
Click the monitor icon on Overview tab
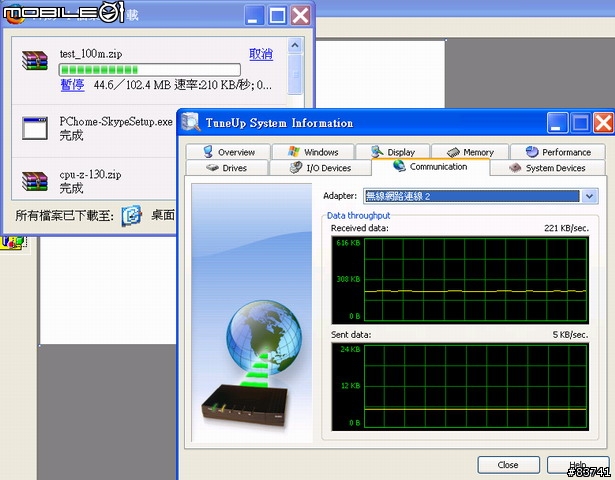point(208,151)
